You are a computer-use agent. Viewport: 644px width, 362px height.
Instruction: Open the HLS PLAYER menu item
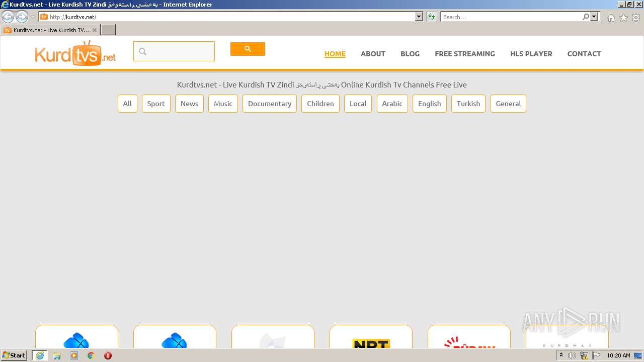531,54
